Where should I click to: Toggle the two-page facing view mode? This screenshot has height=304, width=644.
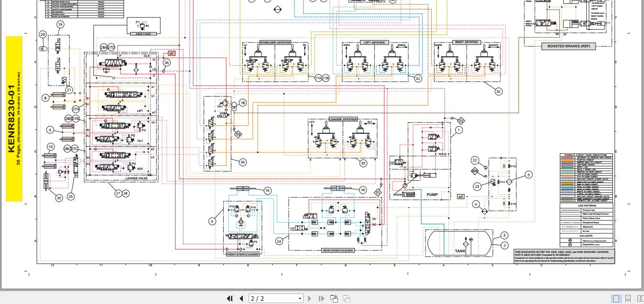(639, 298)
